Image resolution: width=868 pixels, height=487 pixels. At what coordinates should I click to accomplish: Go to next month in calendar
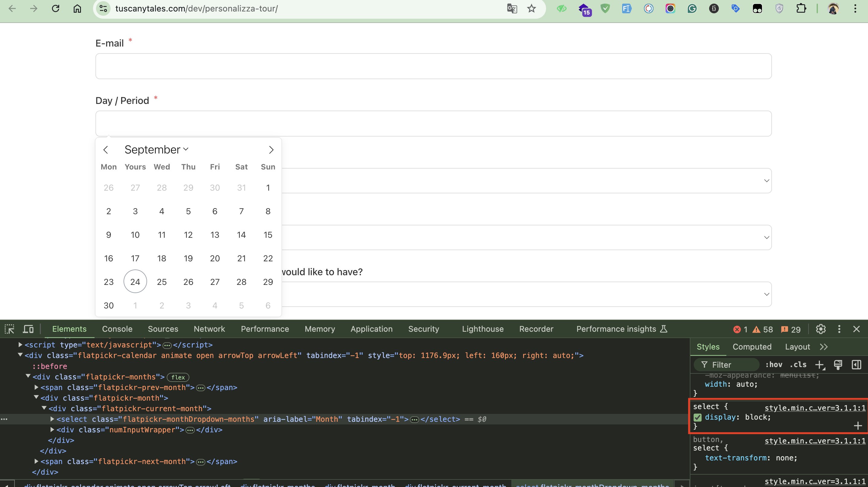[271, 150]
